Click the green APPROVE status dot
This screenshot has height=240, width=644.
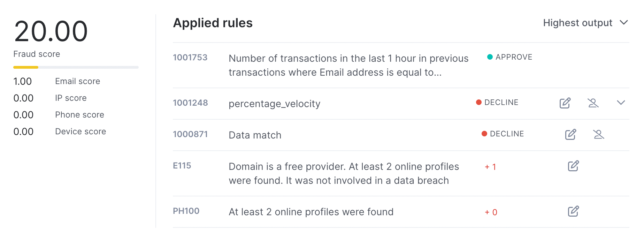490,57
